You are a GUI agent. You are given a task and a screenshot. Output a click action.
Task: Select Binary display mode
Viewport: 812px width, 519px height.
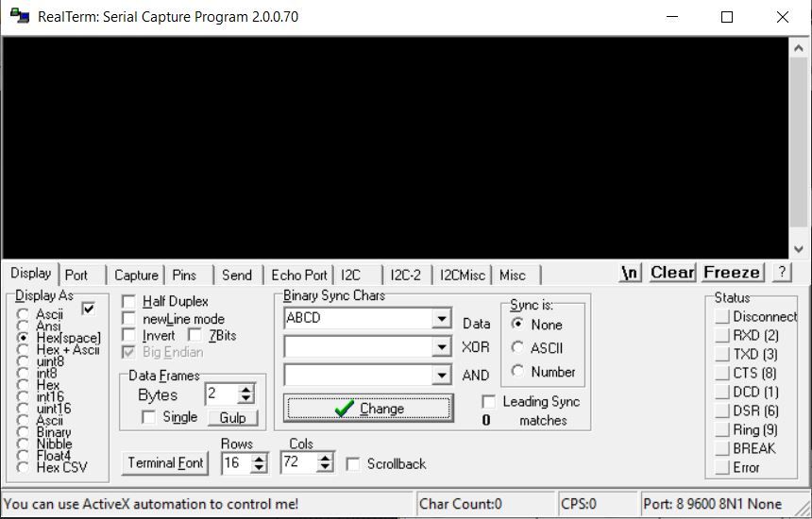click(x=23, y=432)
